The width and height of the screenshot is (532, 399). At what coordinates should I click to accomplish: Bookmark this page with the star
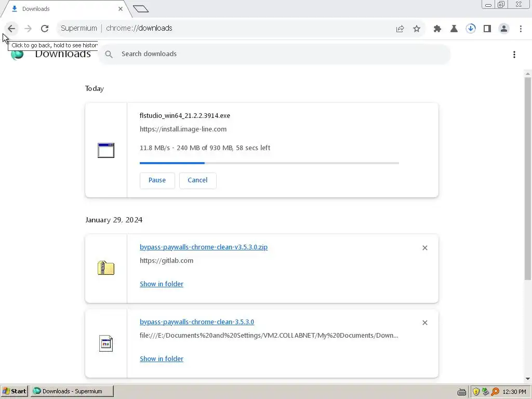(x=417, y=29)
